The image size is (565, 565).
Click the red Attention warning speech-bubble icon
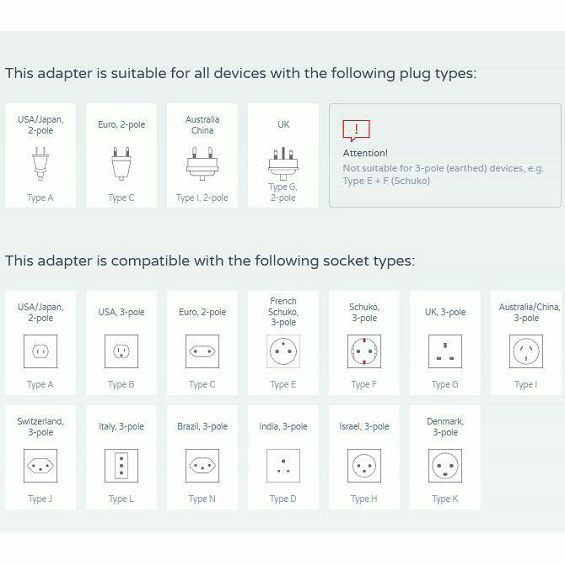[356, 130]
